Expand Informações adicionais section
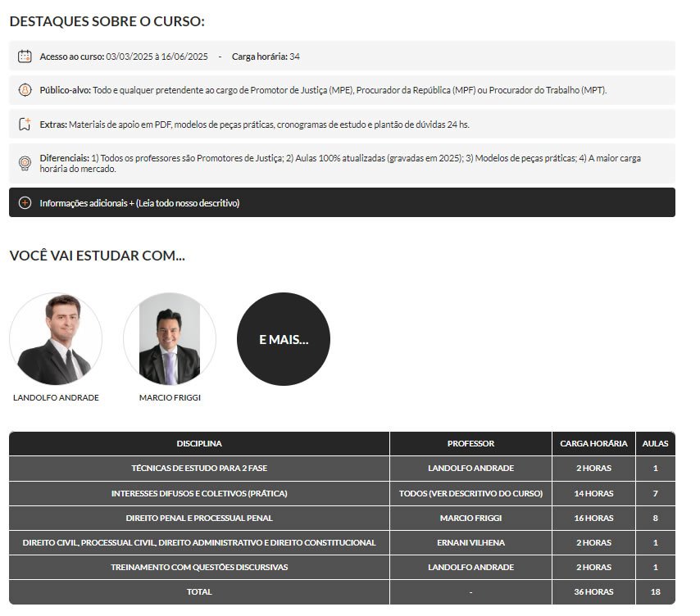The width and height of the screenshot is (700, 616). coord(139,203)
